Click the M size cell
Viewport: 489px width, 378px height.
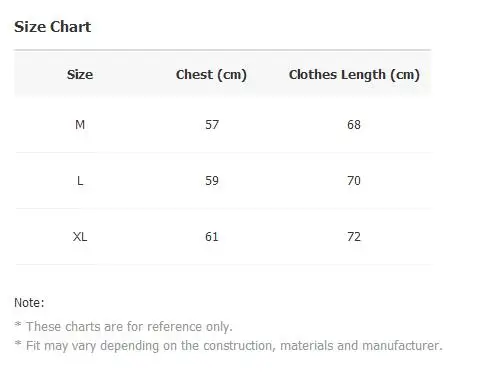[80, 125]
